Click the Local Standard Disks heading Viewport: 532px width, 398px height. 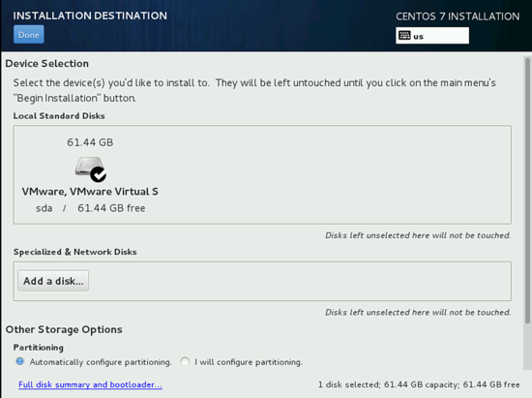[x=59, y=116]
